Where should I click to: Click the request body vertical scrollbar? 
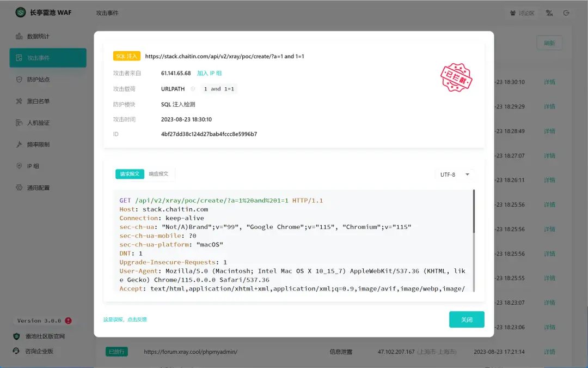(474, 213)
